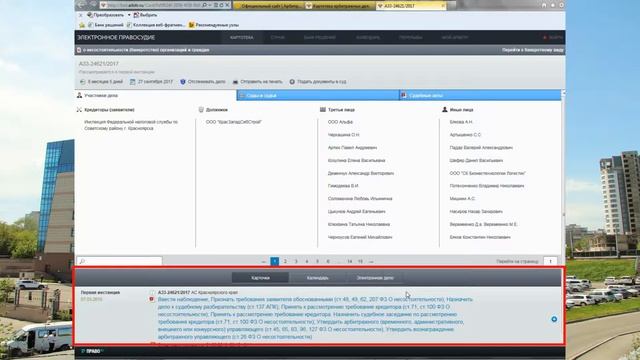Go to participants page 3
The image size is (640, 360).
click(296, 261)
